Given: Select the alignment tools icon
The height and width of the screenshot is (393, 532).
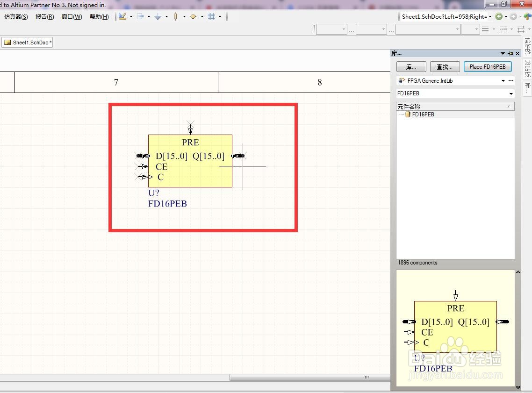Looking at the screenshot, I should click(x=140, y=16).
